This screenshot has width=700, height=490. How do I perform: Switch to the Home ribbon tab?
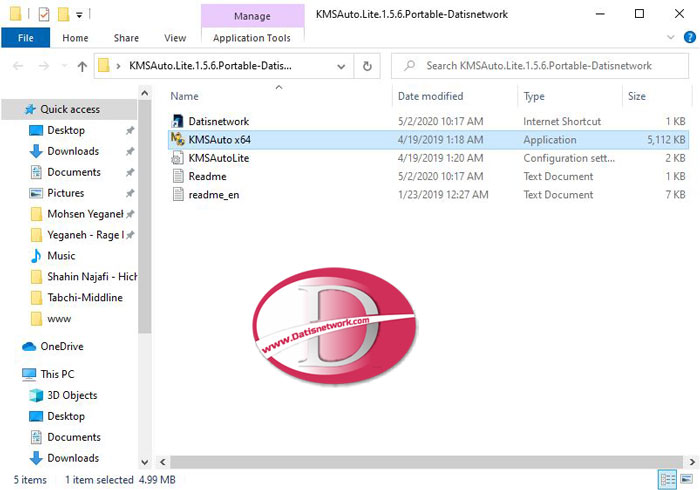[x=75, y=38]
